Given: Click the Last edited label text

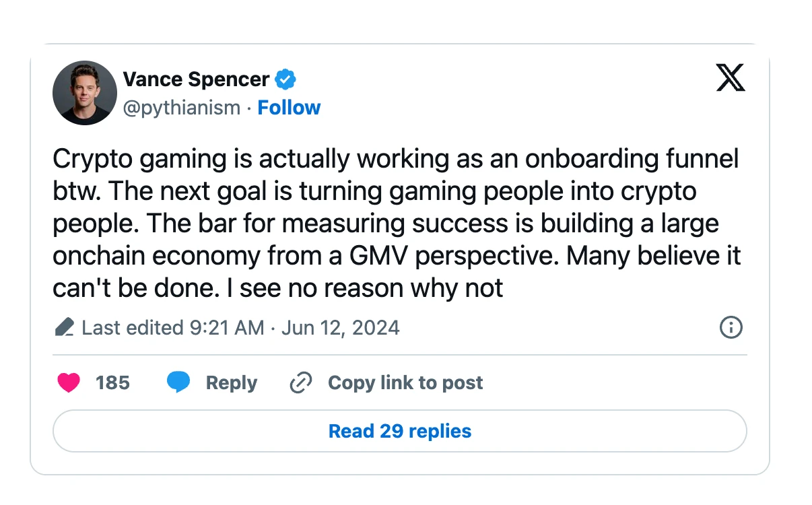Looking at the screenshot, I should (131, 328).
